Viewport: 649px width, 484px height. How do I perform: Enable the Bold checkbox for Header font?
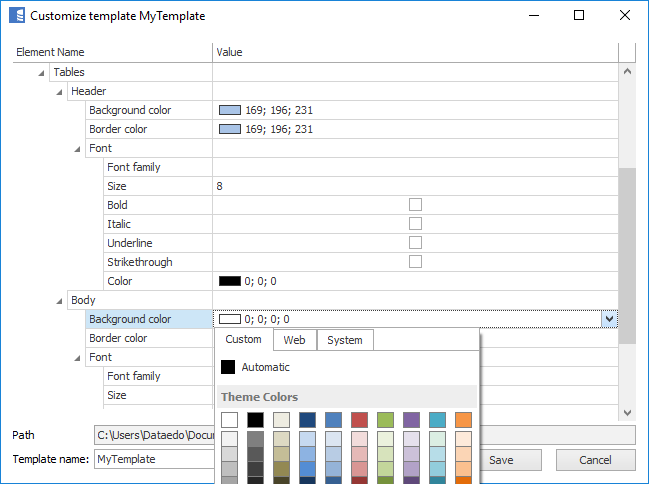click(415, 205)
